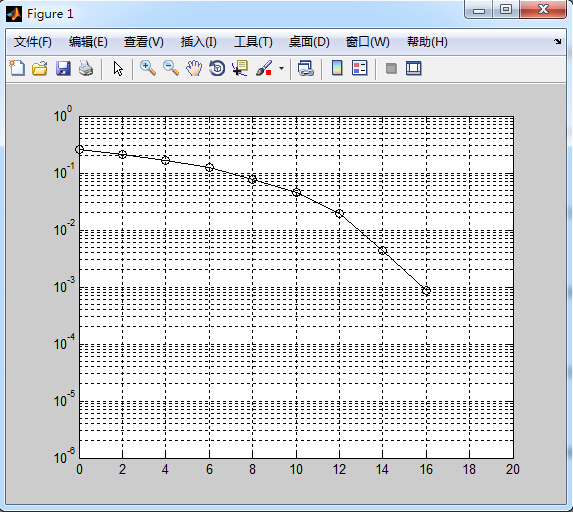Click the dock figure arrow at menu bar end
Image resolution: width=573 pixels, height=512 pixels.
[557, 41]
